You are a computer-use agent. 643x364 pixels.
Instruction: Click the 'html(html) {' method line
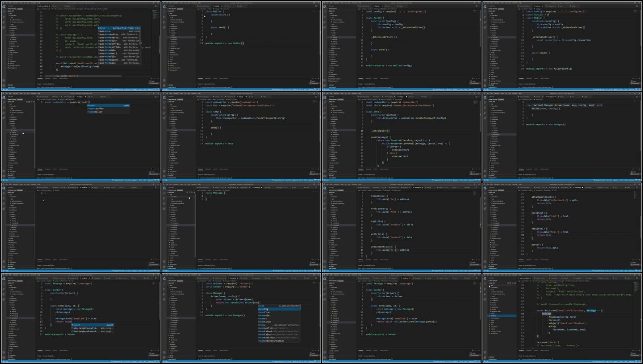tap(539, 229)
